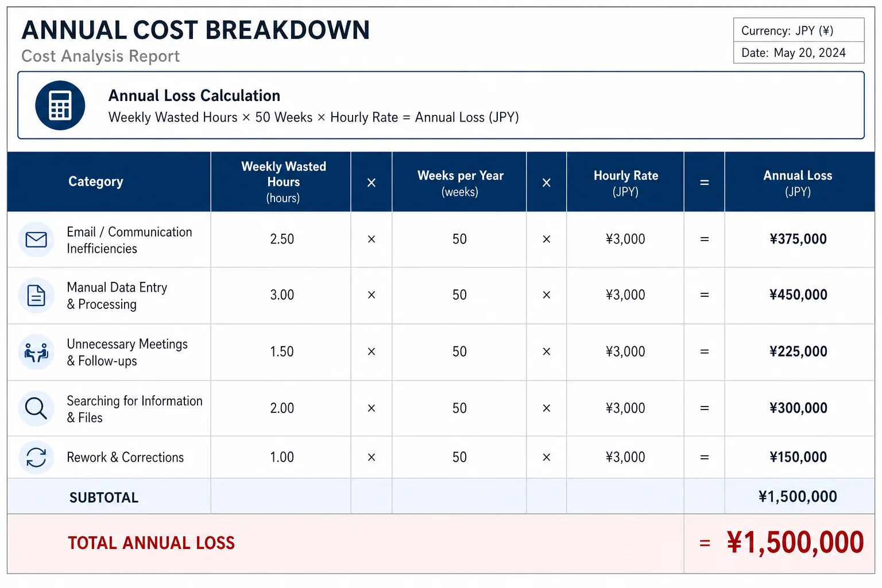The image size is (882, 588).
Task: Select the Weekly Wasted Hours column header
Action: coord(283,182)
